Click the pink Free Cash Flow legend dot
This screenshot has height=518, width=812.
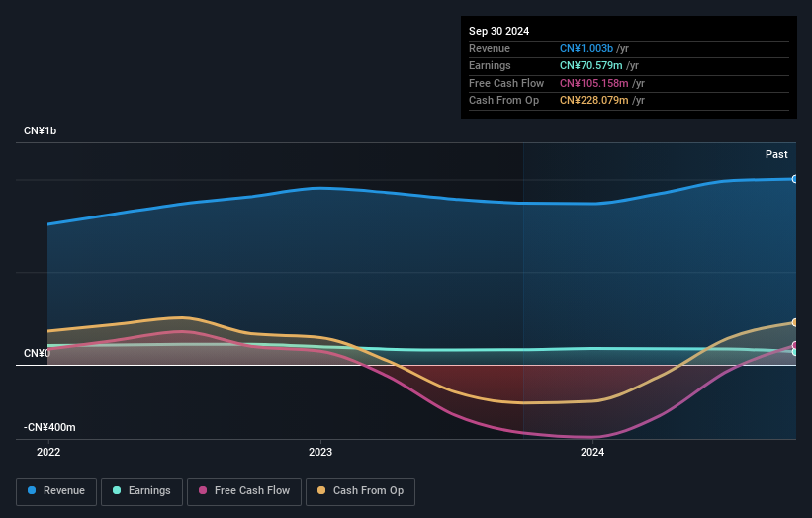click(203, 490)
